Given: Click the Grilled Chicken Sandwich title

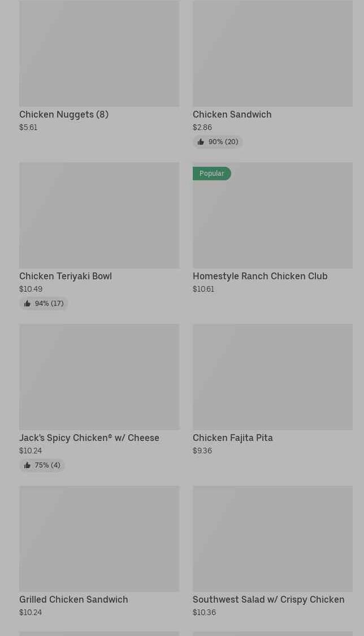Looking at the screenshot, I should pos(73,599).
